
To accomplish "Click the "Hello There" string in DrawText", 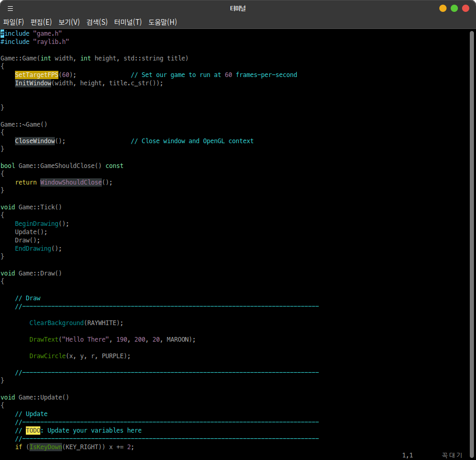I will [85, 340].
